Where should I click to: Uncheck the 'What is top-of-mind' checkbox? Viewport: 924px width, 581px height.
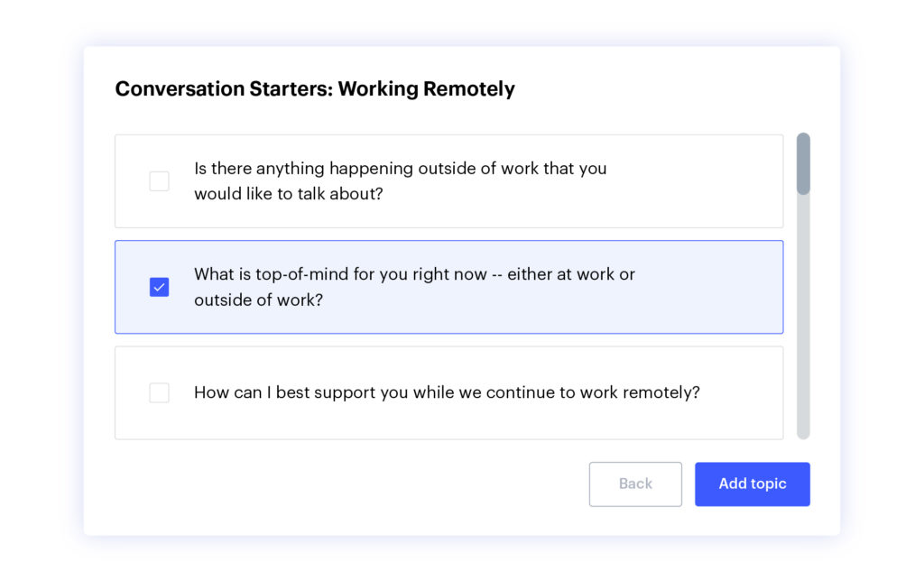[x=159, y=287]
